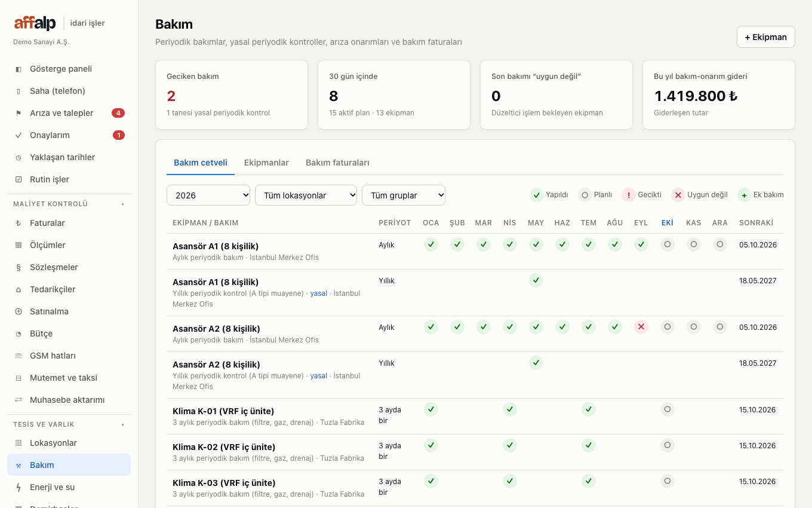The height and width of the screenshot is (508, 812).
Task: Open the Ölçümler grid icon
Action: (x=19, y=245)
